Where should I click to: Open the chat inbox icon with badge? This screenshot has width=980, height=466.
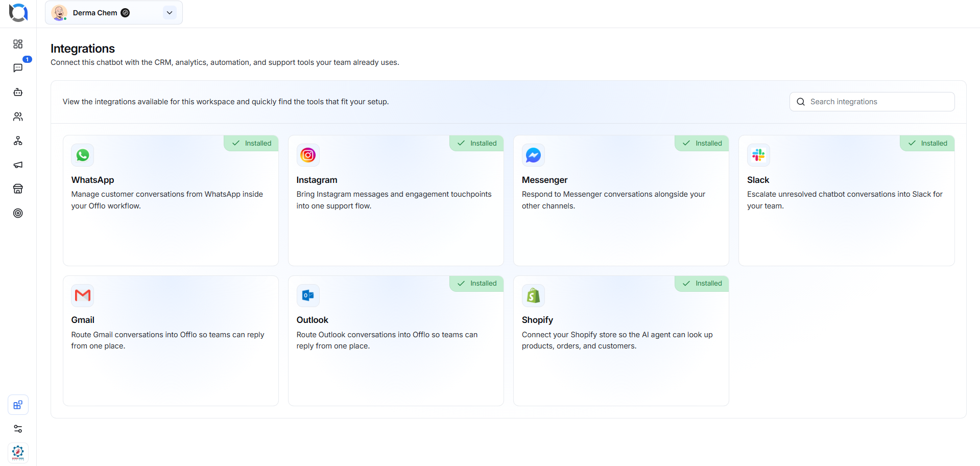click(x=18, y=68)
